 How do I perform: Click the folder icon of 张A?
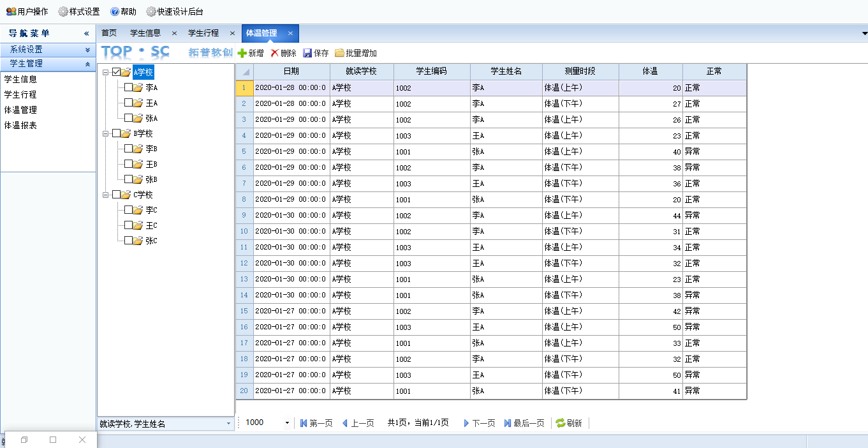click(138, 118)
